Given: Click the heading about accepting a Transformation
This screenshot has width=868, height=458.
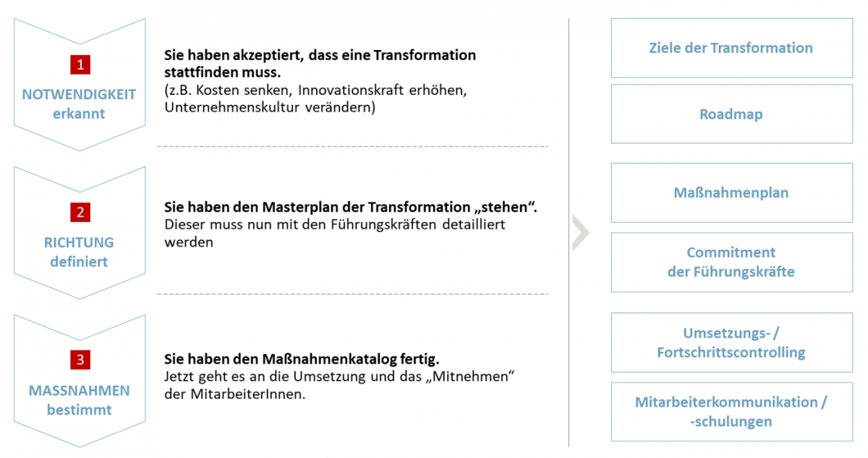Looking at the screenshot, I should tap(320, 64).
